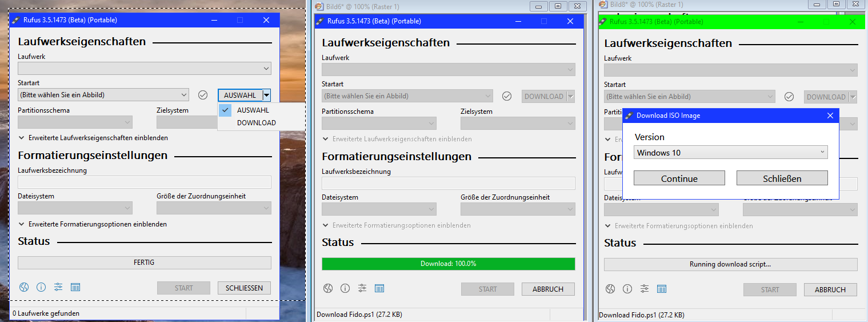Image resolution: width=868 pixels, height=322 pixels.
Task: Open the Startart dropdown in left Rufus window
Action: point(103,94)
